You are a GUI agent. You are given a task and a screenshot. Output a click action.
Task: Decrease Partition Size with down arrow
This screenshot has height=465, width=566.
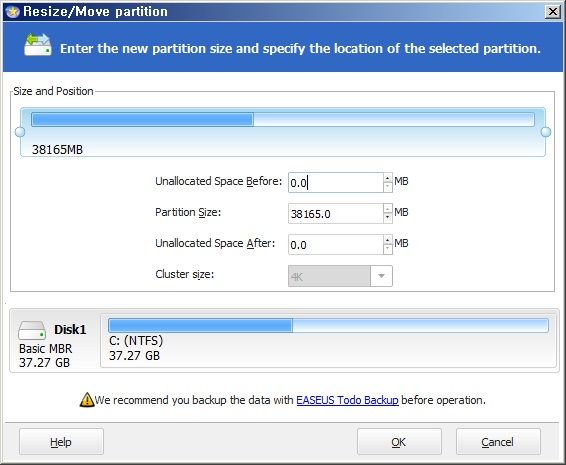(387, 218)
